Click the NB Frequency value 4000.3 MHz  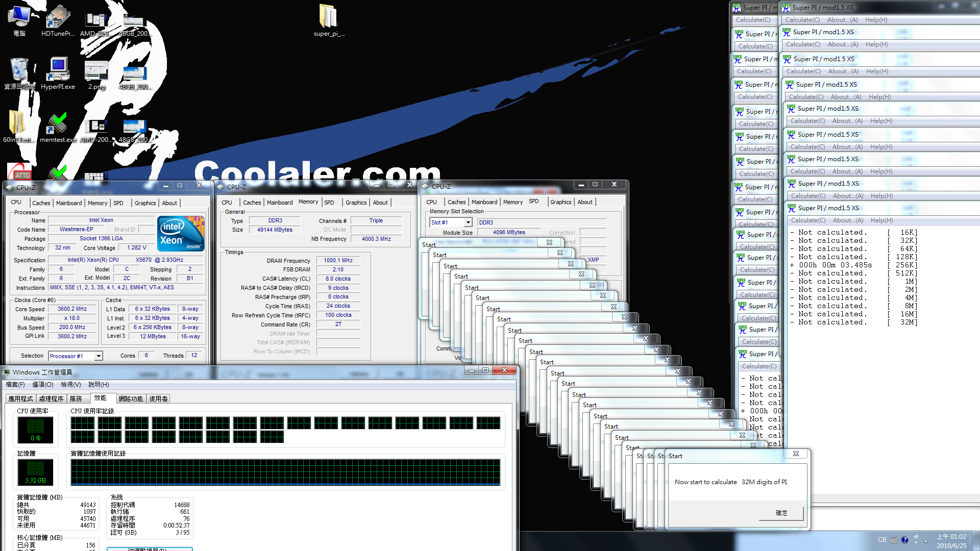(x=376, y=239)
